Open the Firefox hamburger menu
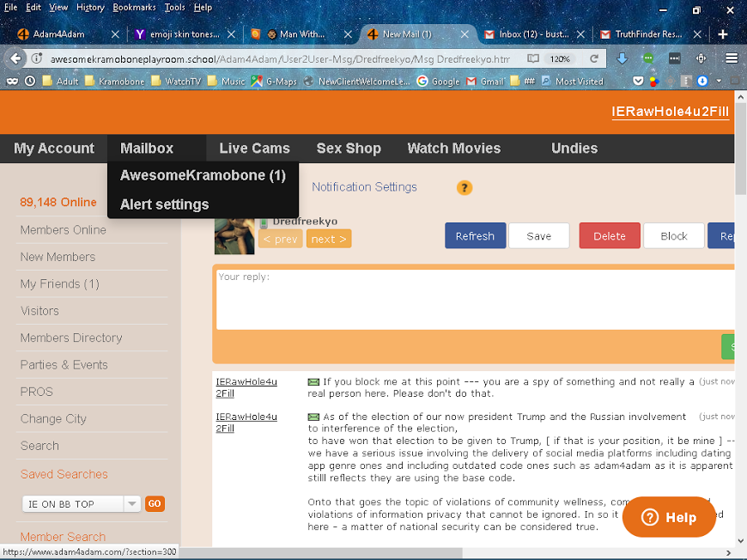Image resolution: width=747 pixels, height=560 pixels. click(x=732, y=58)
